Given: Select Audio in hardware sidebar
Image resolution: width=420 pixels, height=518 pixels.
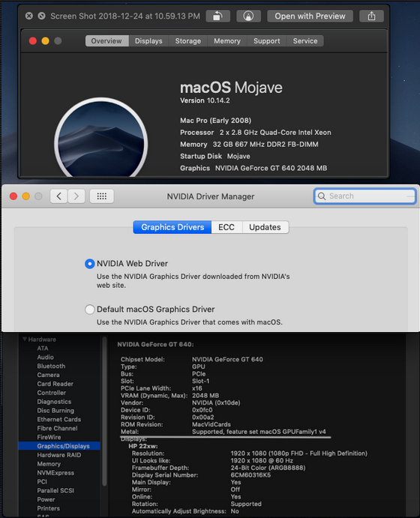Looking at the screenshot, I should point(45,357).
